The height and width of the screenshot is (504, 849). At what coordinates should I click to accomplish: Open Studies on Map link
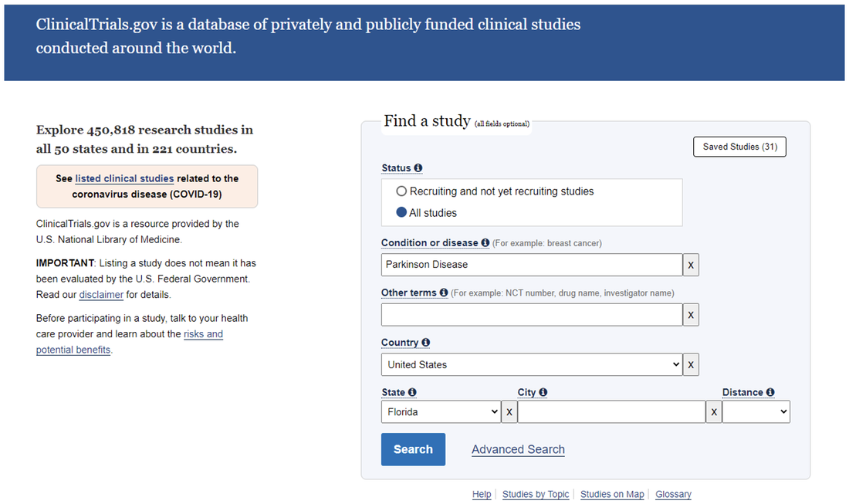pos(612,494)
